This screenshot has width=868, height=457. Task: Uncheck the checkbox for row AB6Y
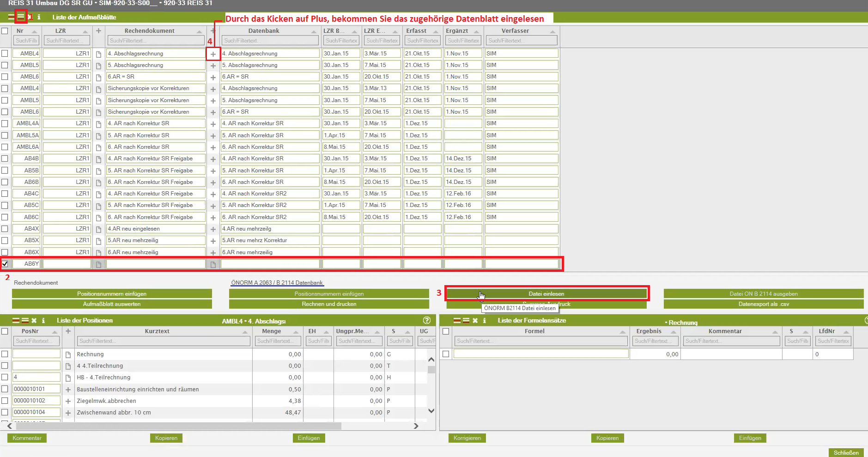tap(5, 264)
